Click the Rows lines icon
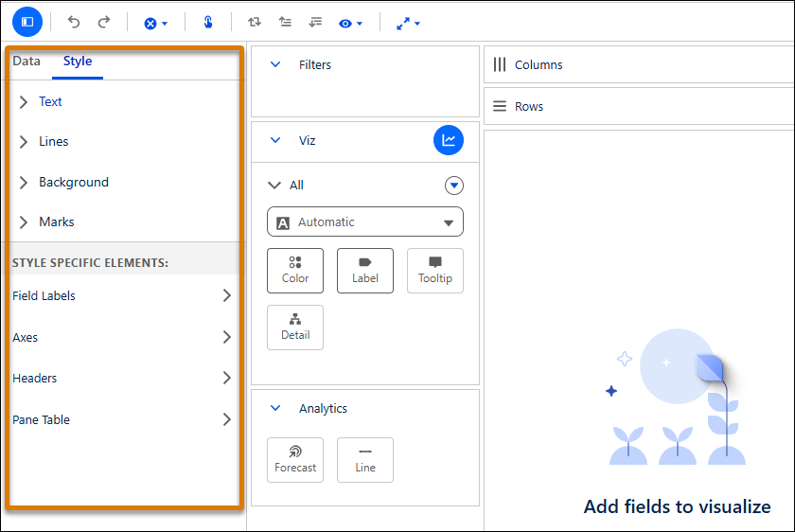This screenshot has width=795, height=532. click(500, 106)
